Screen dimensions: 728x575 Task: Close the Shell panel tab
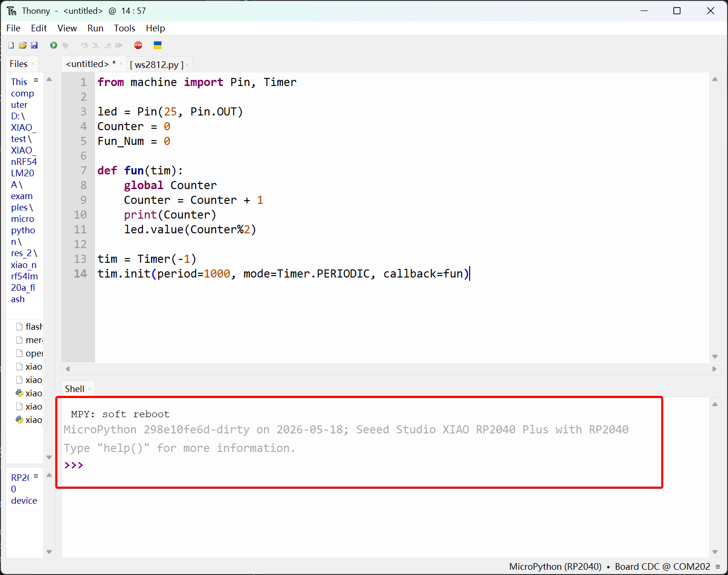pyautogui.click(x=90, y=389)
